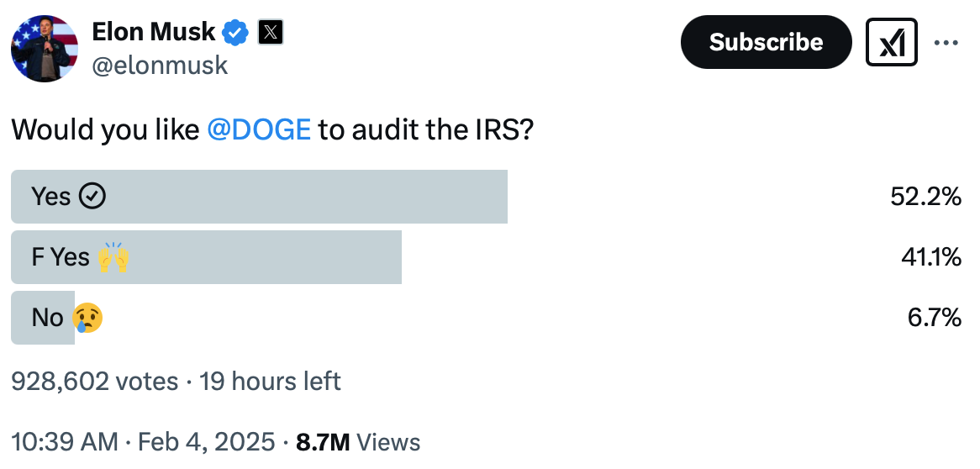Click the 8.7M Views counter
The height and width of the screenshot is (469, 980).
pyautogui.click(x=358, y=442)
